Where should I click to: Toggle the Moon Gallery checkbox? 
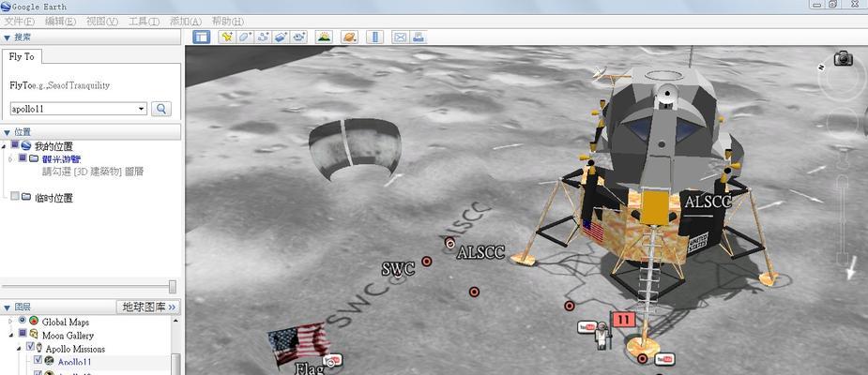23,333
